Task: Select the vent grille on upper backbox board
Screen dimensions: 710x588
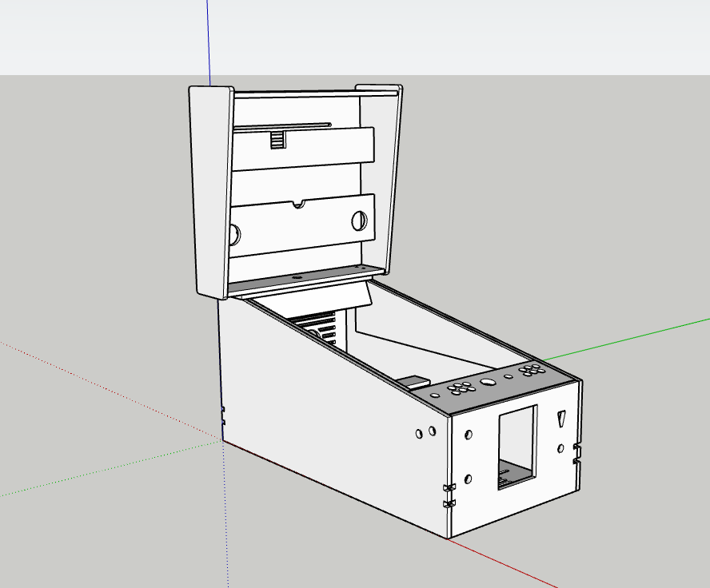Action: pos(277,141)
